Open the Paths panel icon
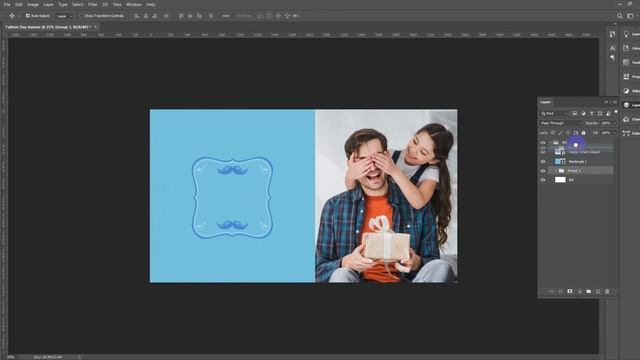Viewport: 640px width, 360px height. pyautogui.click(x=627, y=133)
